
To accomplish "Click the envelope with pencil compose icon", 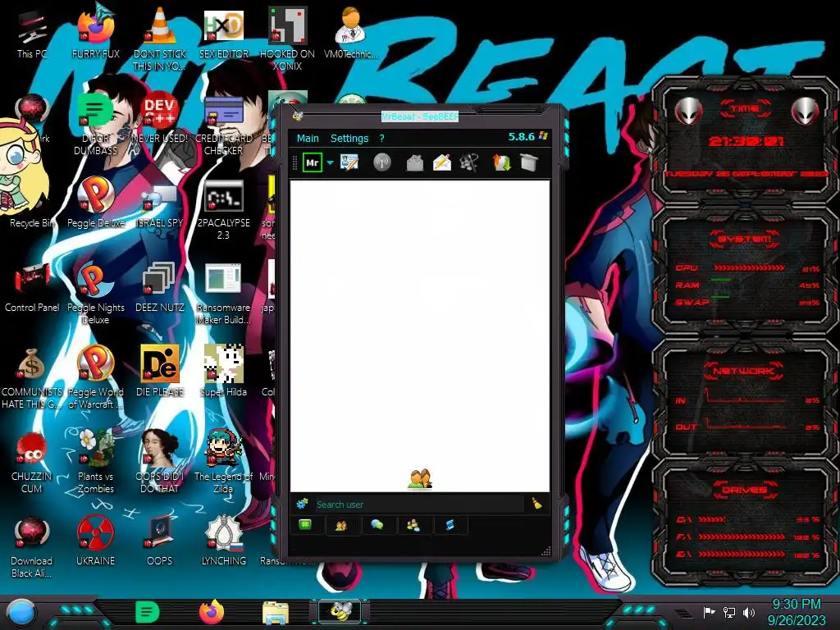I will pyautogui.click(x=442, y=162).
